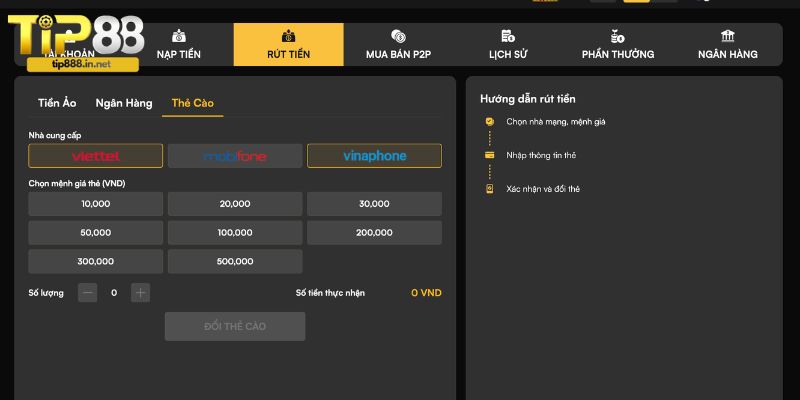Click the Xác nhận và đổi thẻ step text
This screenshot has width=800, height=400.
pos(543,189)
